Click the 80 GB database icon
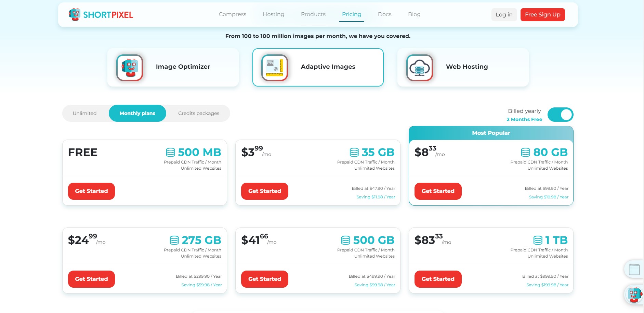Screen dimensions: 644x313 [526, 152]
